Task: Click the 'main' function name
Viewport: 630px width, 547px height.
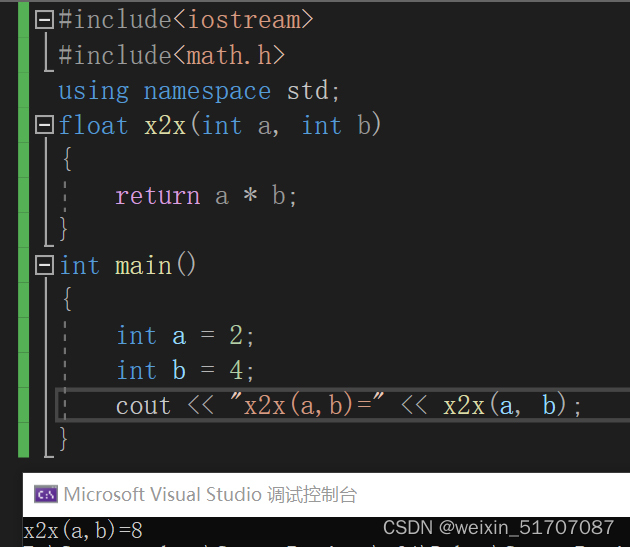Action: (143, 266)
